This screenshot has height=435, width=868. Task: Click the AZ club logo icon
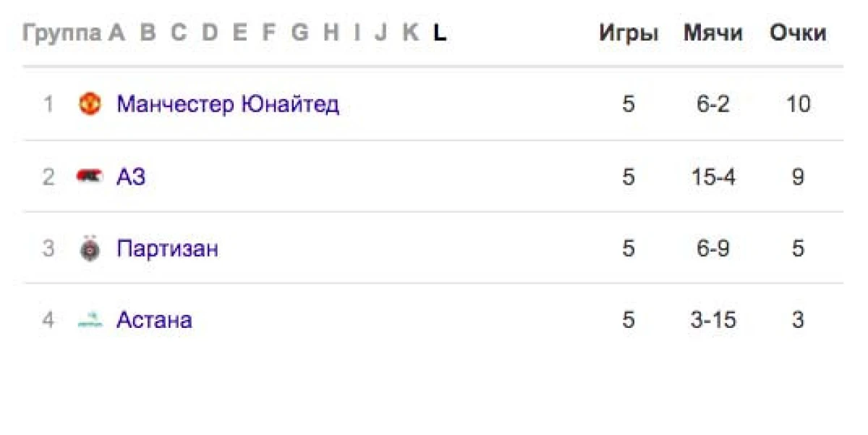pyautogui.click(x=90, y=177)
